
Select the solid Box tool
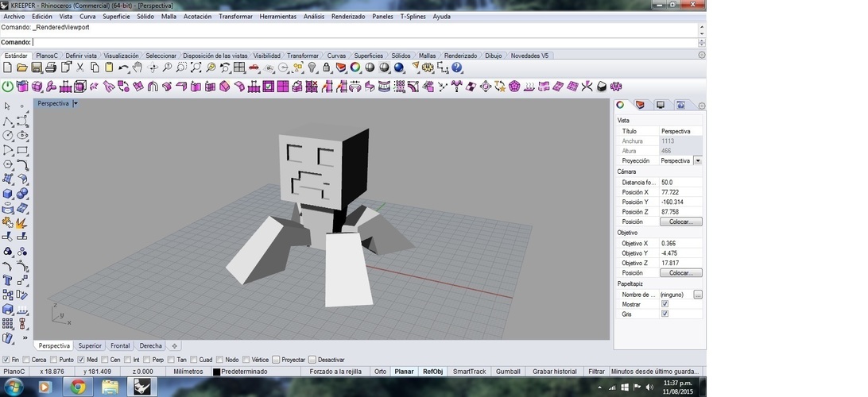point(8,194)
